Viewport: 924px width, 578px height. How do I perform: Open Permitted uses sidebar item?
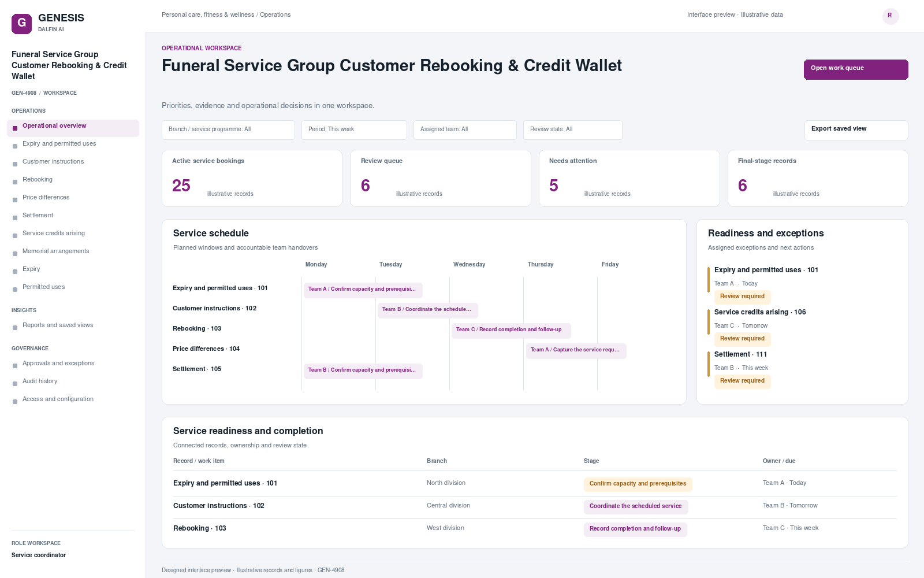pyautogui.click(x=73, y=287)
